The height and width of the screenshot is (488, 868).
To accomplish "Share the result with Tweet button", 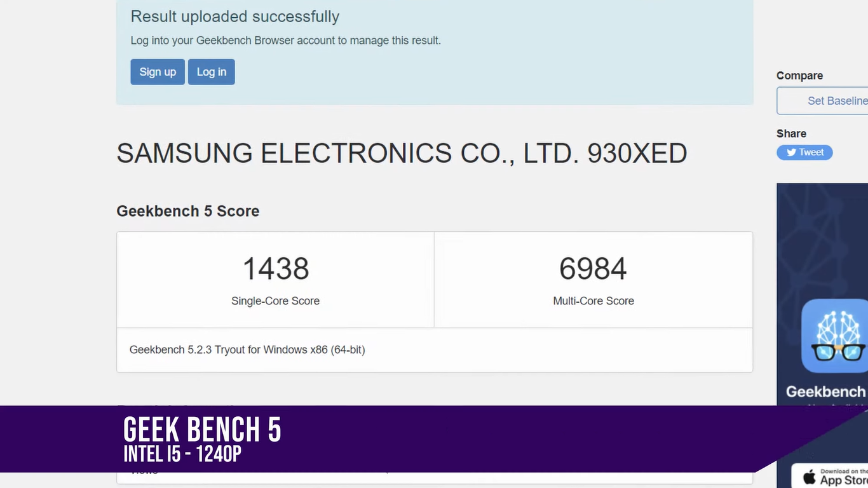I will click(x=804, y=152).
